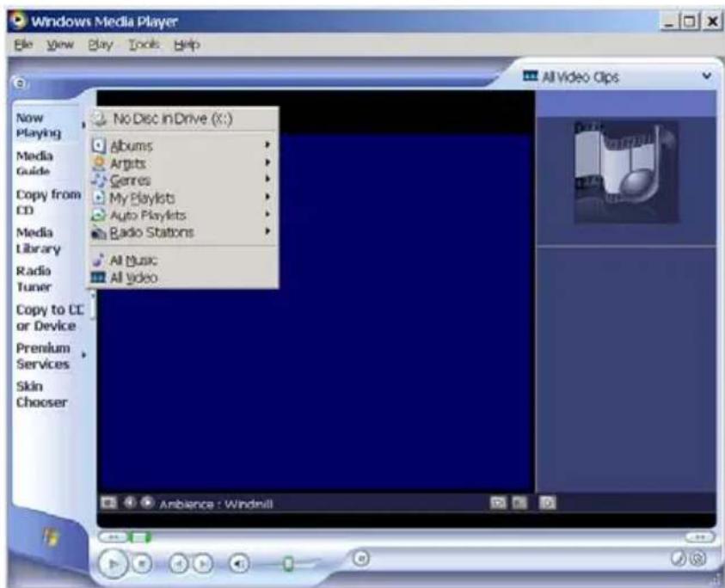Open the Skin Chooser tab
Viewport: 725px width, 588px height.
pyautogui.click(x=41, y=395)
